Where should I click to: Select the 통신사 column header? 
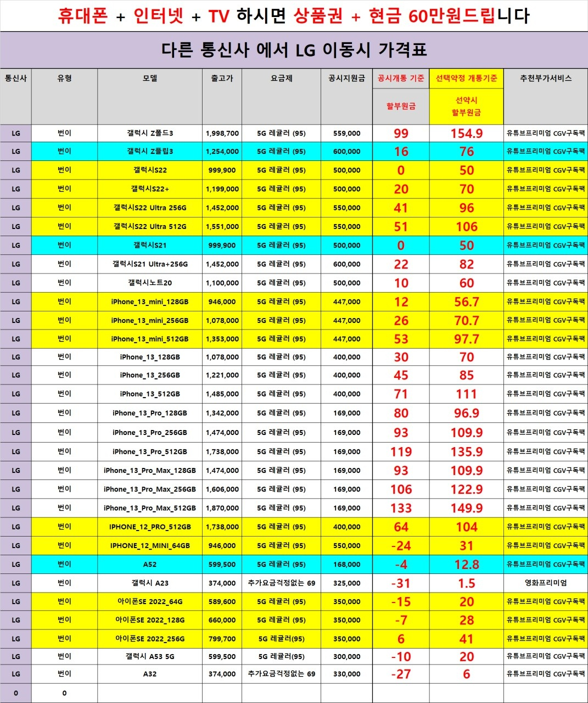point(15,79)
